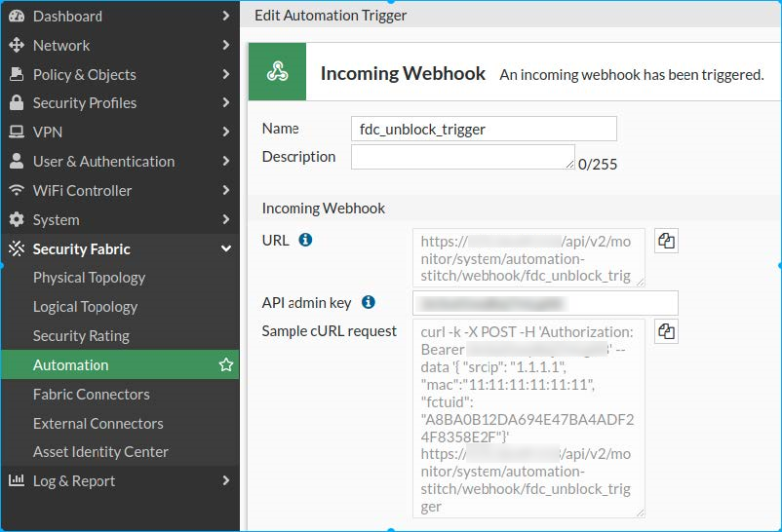This screenshot has width=782, height=532.
Task: Click the API admin key field
Action: tap(545, 303)
